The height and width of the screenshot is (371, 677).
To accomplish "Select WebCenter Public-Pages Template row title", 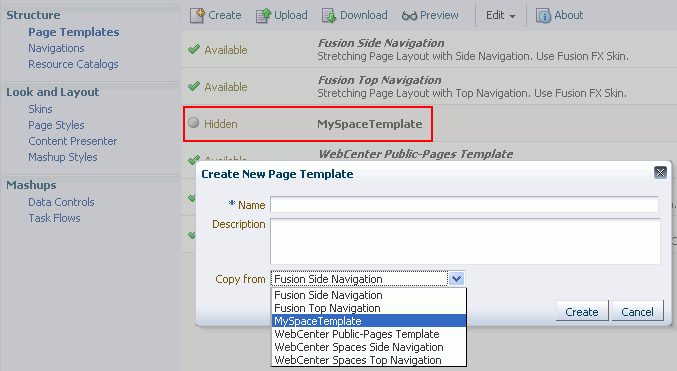I will tap(416, 154).
